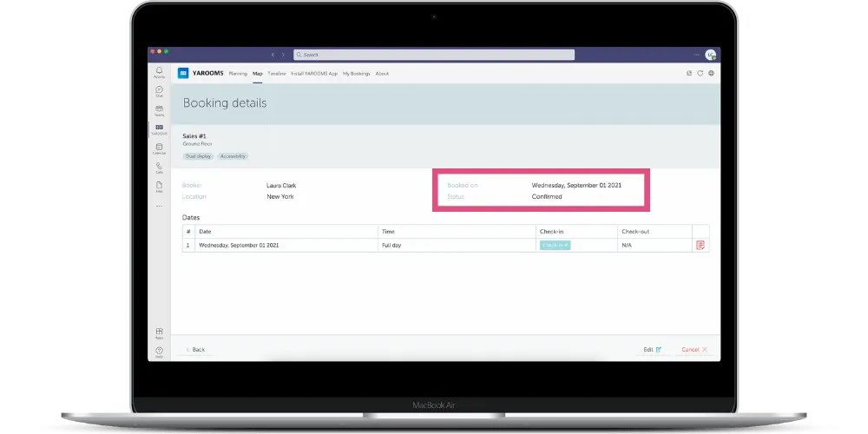The height and width of the screenshot is (434, 868).
Task: Click the Edit button
Action: 652,349
